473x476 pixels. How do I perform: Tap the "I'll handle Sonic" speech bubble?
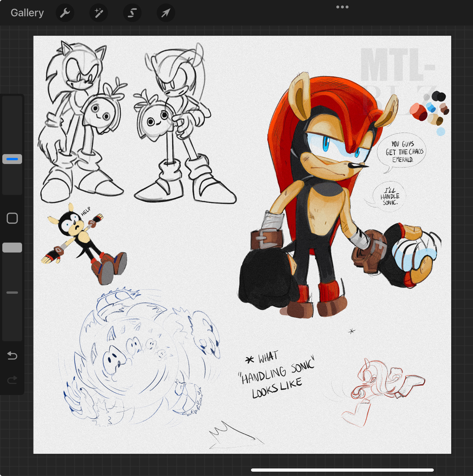[387, 196]
